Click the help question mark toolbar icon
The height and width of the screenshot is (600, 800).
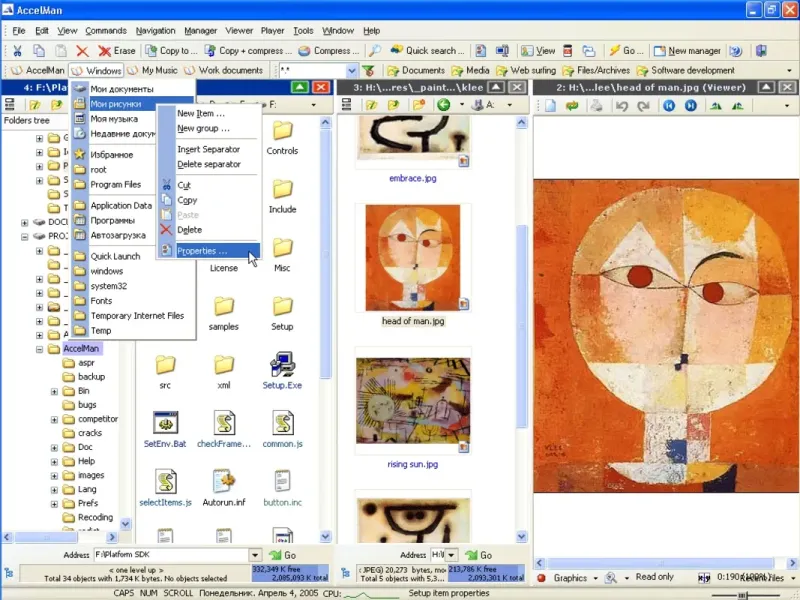pyautogui.click(x=735, y=51)
